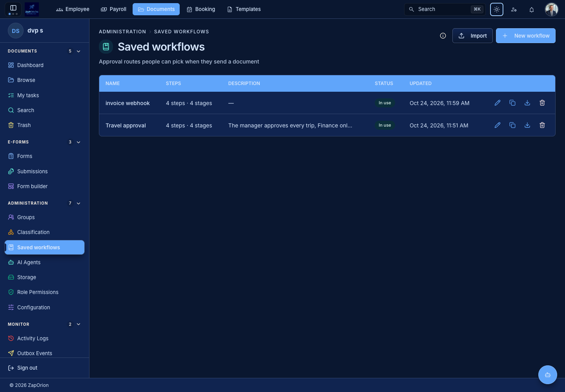Open My tasks in sidebar

pyautogui.click(x=44, y=95)
